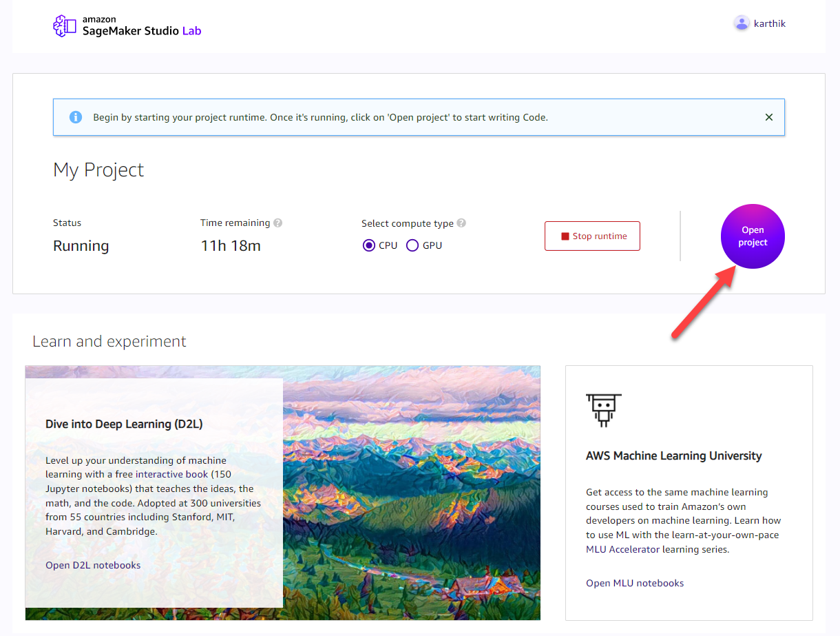Click the Select compute type label
The width and height of the screenshot is (840, 636).
coord(408,223)
